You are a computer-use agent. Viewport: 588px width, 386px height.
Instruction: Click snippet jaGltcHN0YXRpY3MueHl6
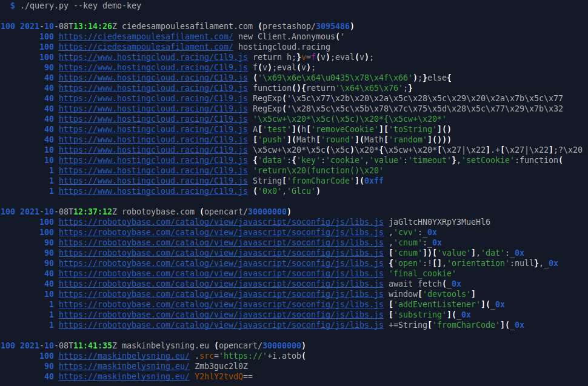439,222
